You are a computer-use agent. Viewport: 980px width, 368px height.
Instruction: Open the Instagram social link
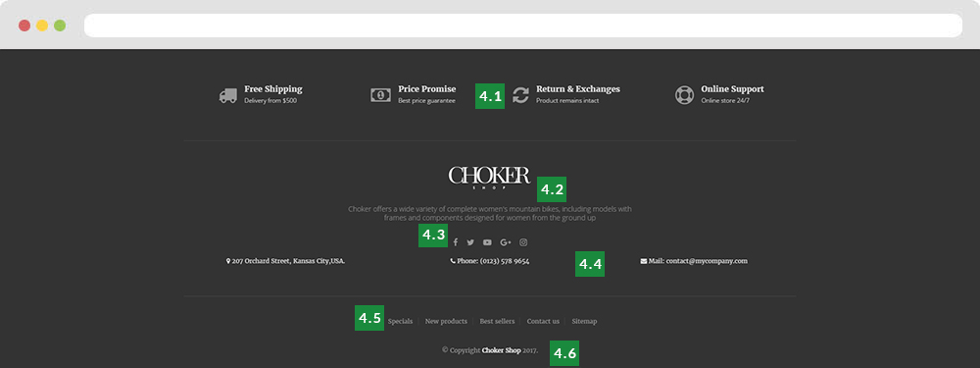[523, 242]
